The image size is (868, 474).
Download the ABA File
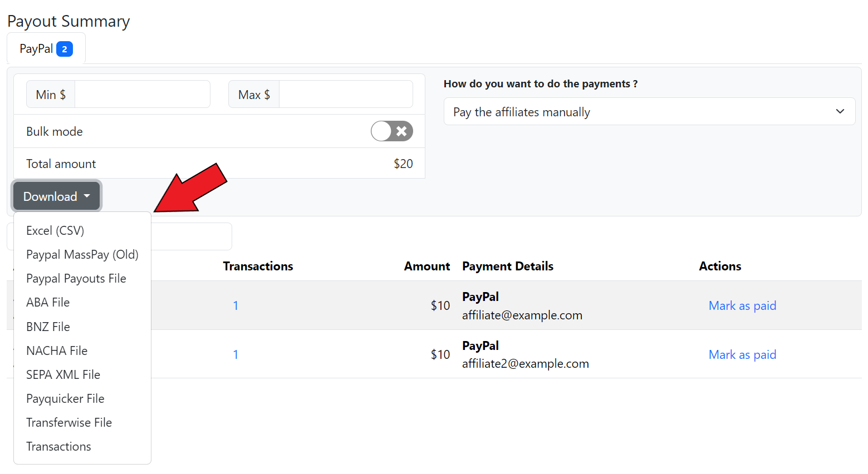[48, 302]
